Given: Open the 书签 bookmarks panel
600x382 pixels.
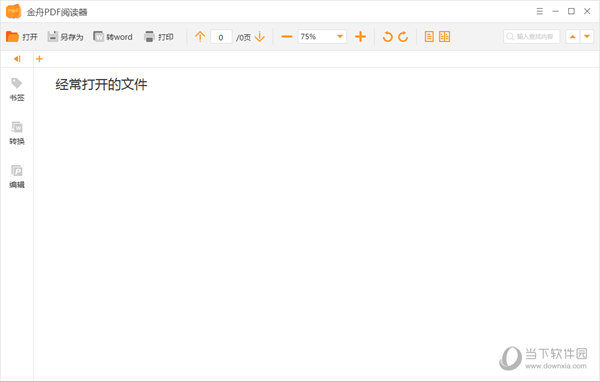Looking at the screenshot, I should coord(17,89).
